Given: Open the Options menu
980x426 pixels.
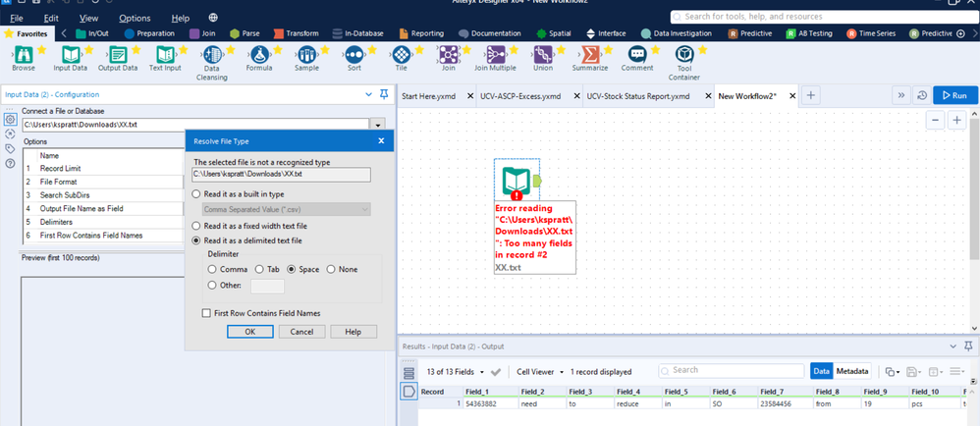Looking at the screenshot, I should (135, 18).
